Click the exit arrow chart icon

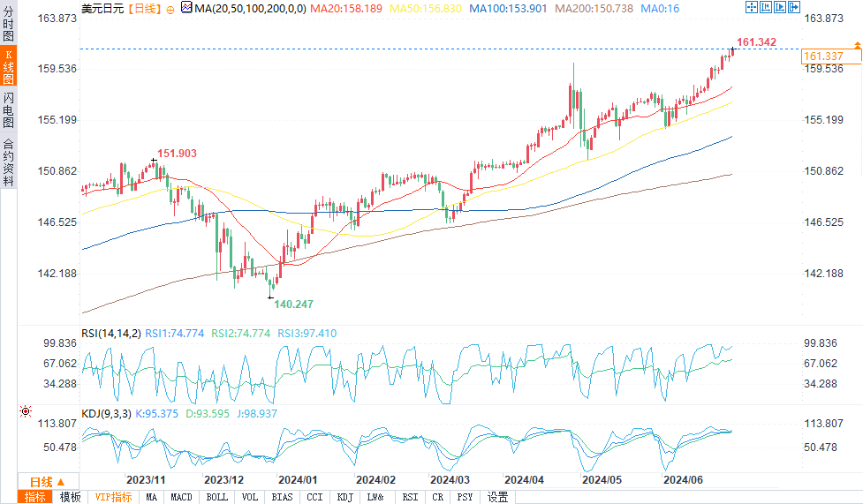(794, 7)
